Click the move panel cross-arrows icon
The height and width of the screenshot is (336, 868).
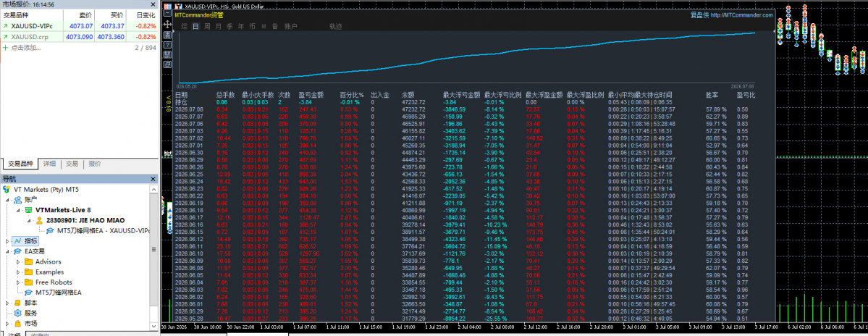(x=167, y=25)
